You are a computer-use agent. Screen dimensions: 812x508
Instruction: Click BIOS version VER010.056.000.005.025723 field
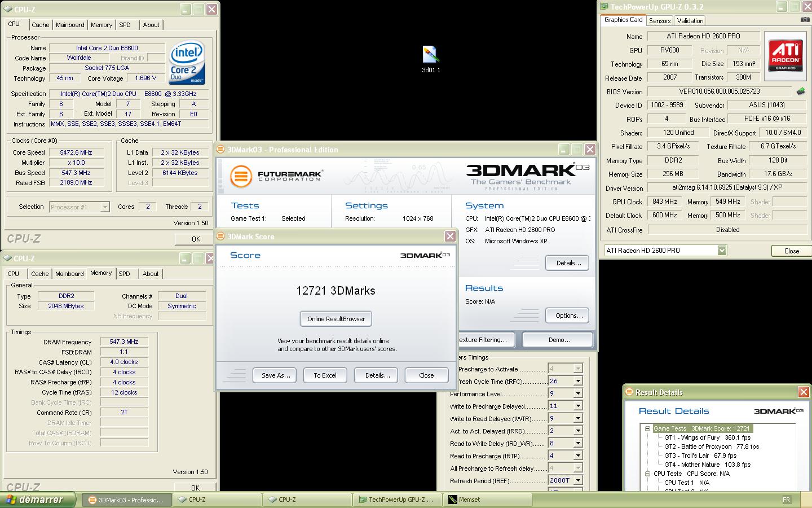pos(719,91)
